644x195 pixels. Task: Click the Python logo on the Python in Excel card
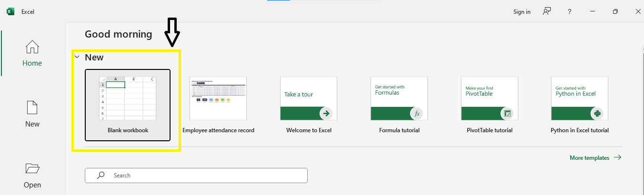597,113
